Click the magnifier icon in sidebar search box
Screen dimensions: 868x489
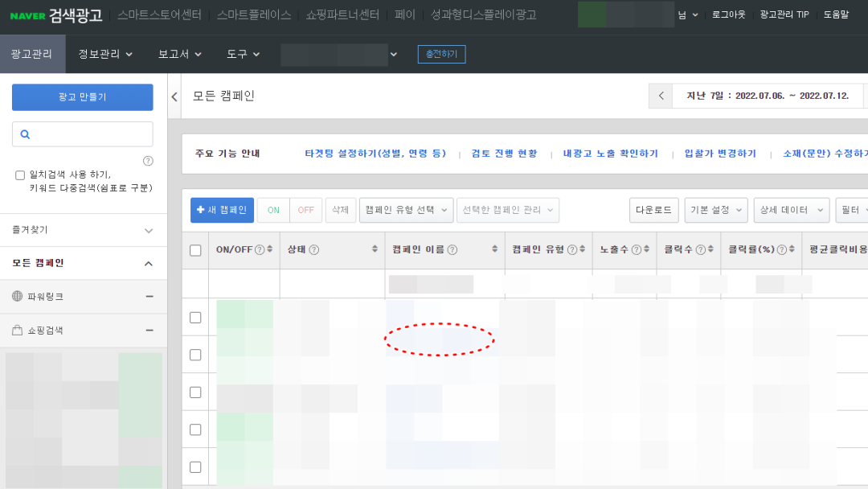coord(23,134)
